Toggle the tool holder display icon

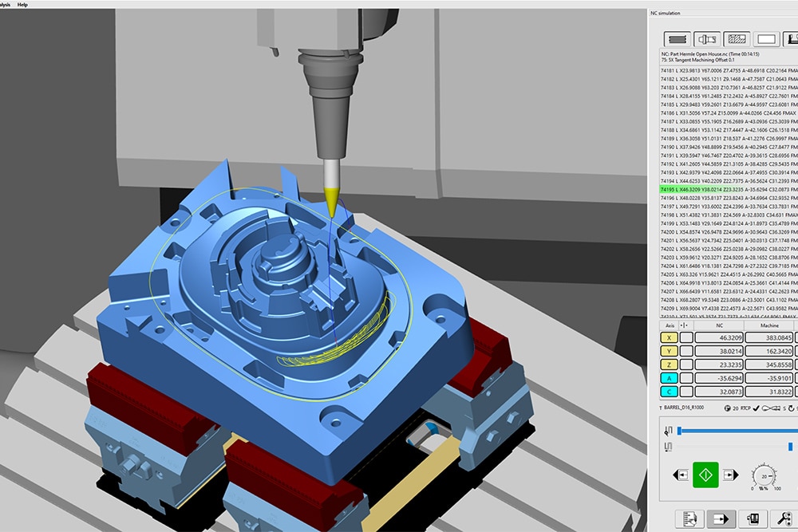pos(706,39)
